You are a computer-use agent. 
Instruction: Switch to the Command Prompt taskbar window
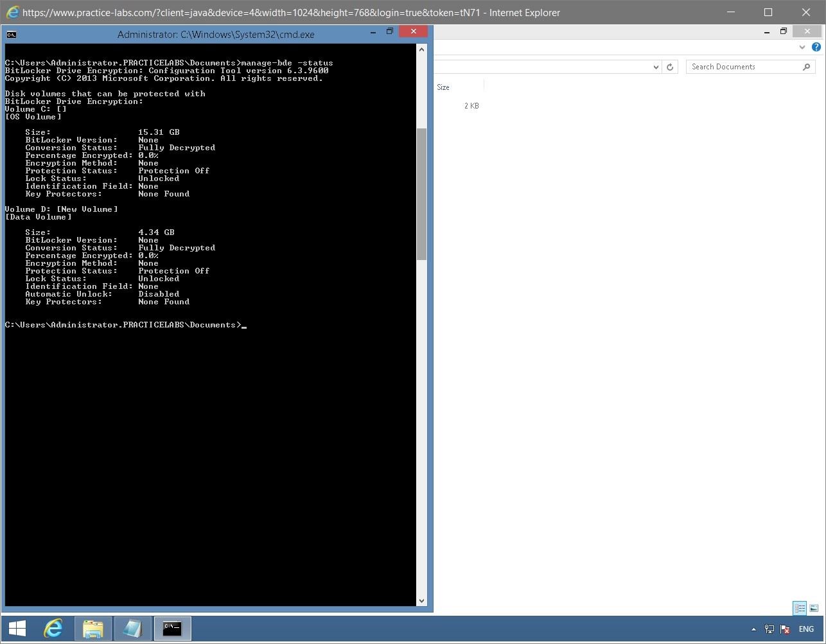(x=172, y=629)
